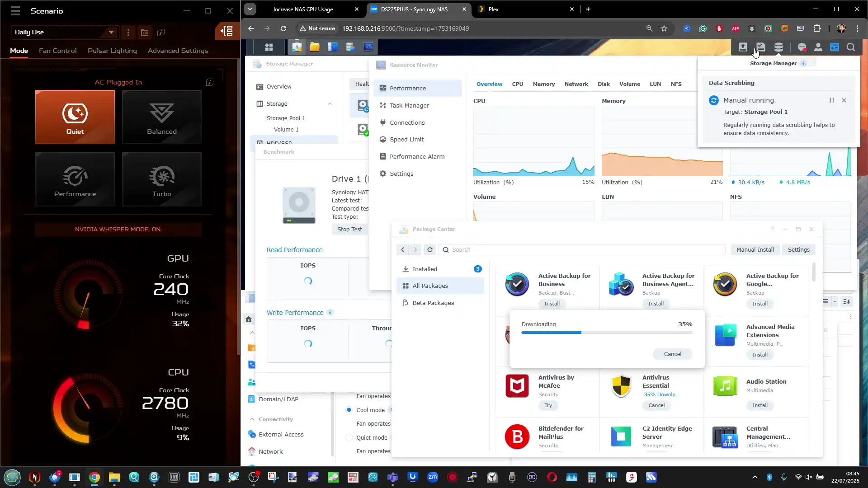Stop the drive benchmark test
The image size is (868, 488).
pyautogui.click(x=349, y=229)
